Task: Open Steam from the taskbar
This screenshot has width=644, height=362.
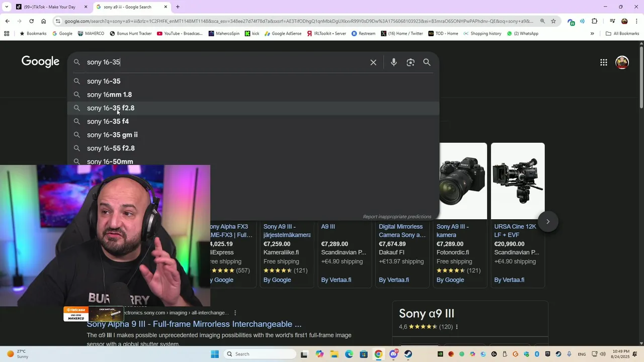Action: pos(408,354)
